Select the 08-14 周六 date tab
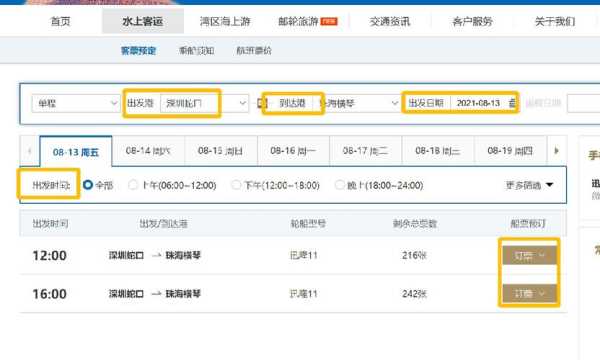This screenshot has width=600, height=360. point(148,151)
